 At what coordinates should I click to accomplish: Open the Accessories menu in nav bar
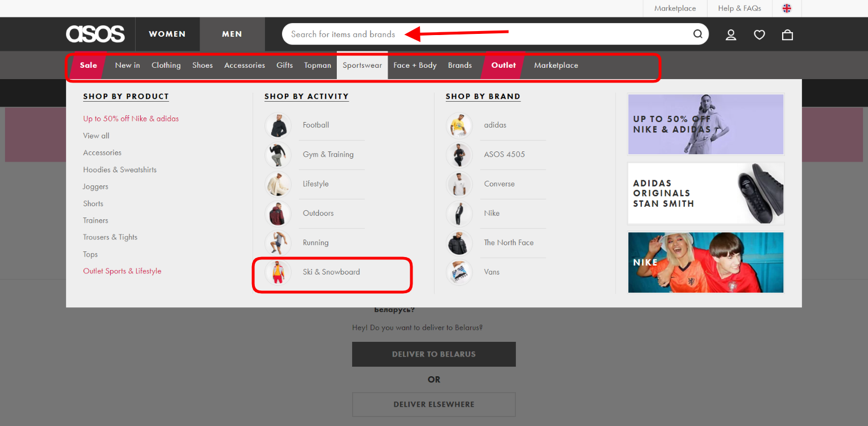pyautogui.click(x=245, y=65)
